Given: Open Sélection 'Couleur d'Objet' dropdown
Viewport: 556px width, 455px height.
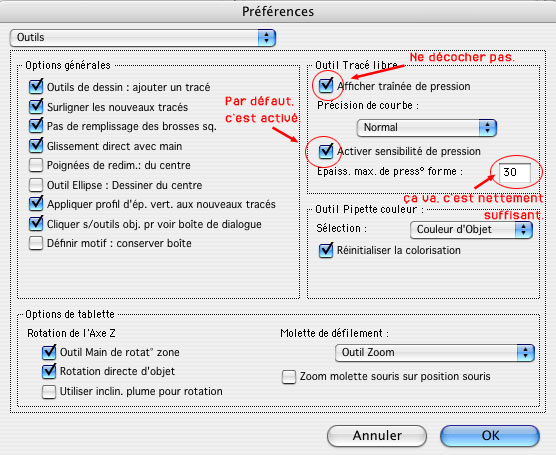Looking at the screenshot, I should tap(471, 229).
